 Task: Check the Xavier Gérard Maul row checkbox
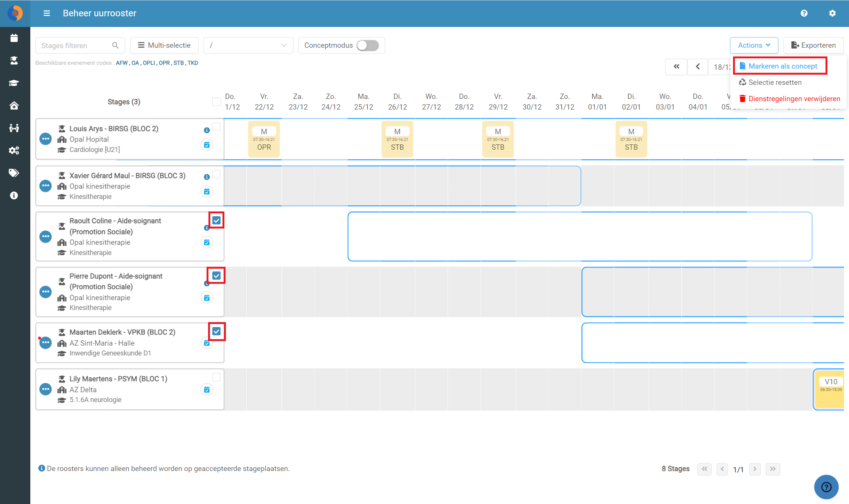[x=216, y=174]
